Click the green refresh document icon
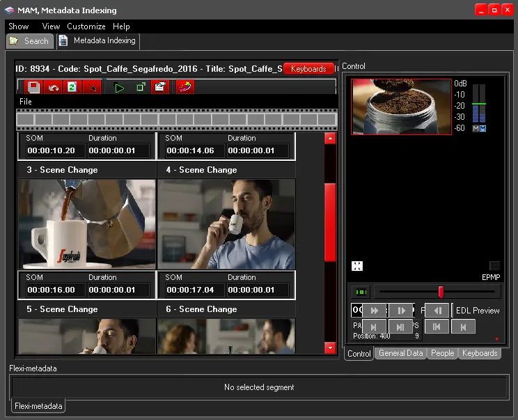The height and width of the screenshot is (420, 518). 72,87
